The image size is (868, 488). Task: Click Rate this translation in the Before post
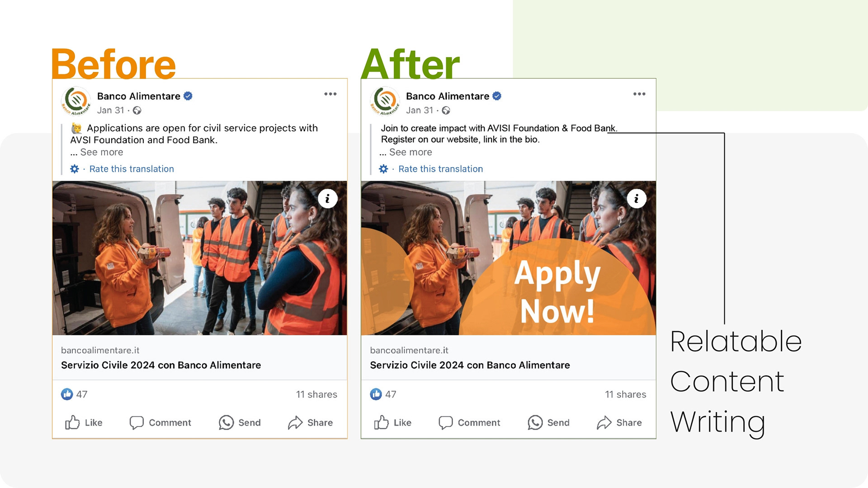[x=132, y=169]
